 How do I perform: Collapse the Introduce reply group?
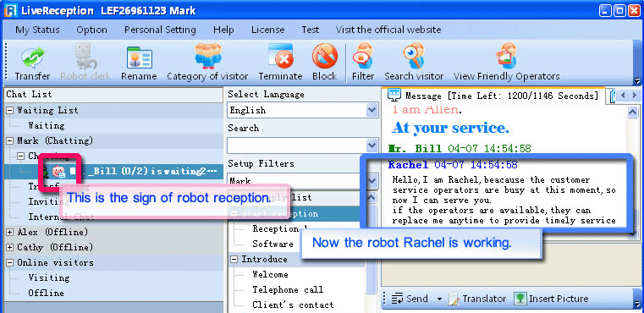[x=234, y=260]
